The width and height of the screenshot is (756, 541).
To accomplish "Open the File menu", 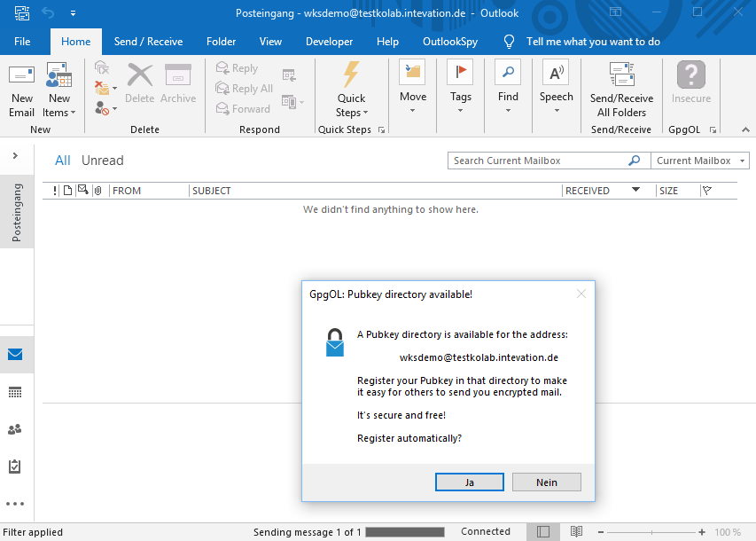I will coord(22,42).
